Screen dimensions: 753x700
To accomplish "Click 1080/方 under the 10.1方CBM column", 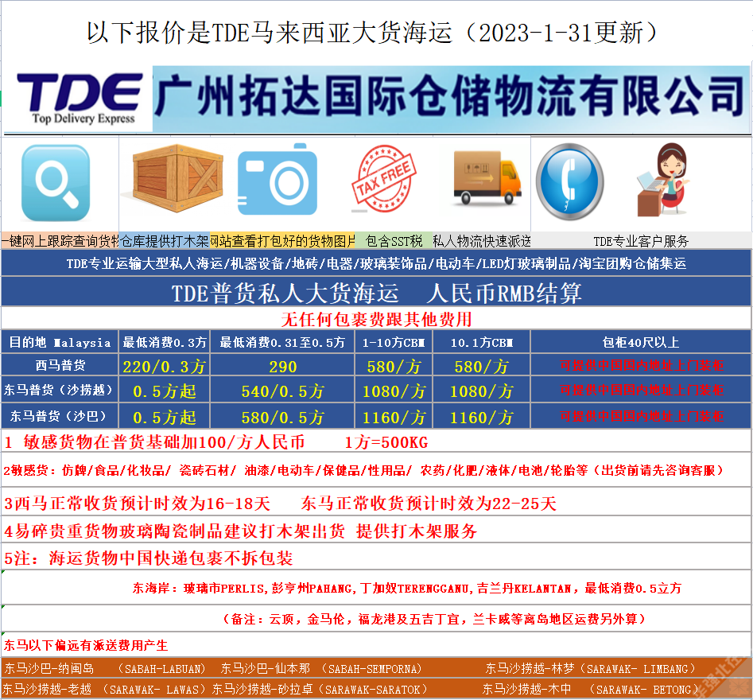I will tap(482, 391).
